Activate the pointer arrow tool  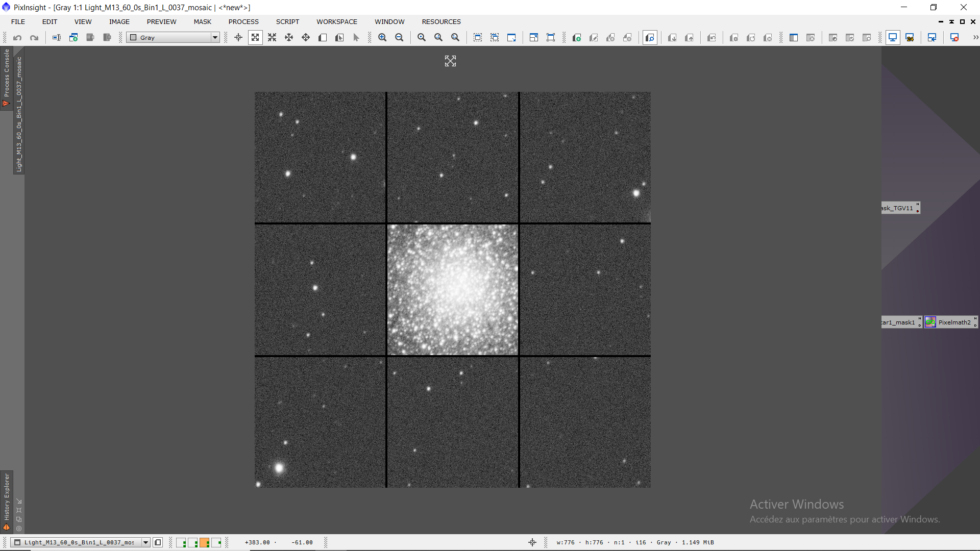(x=356, y=38)
